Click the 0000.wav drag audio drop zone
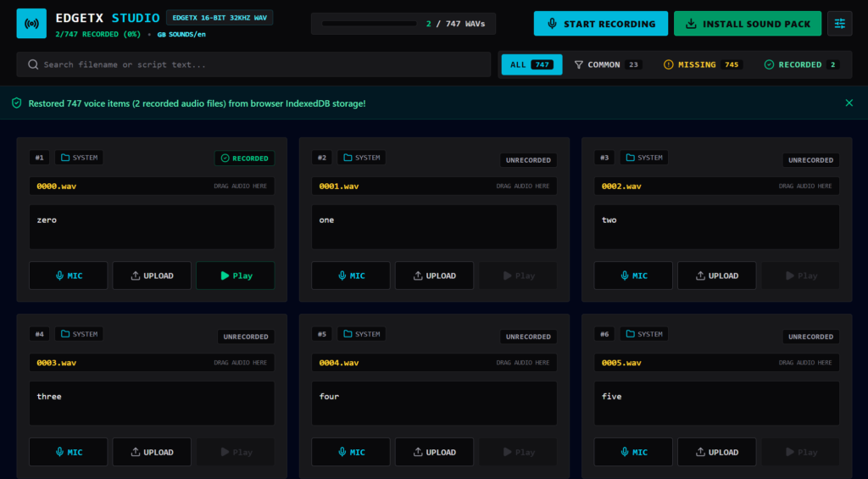The width and height of the screenshot is (868, 479). click(152, 186)
